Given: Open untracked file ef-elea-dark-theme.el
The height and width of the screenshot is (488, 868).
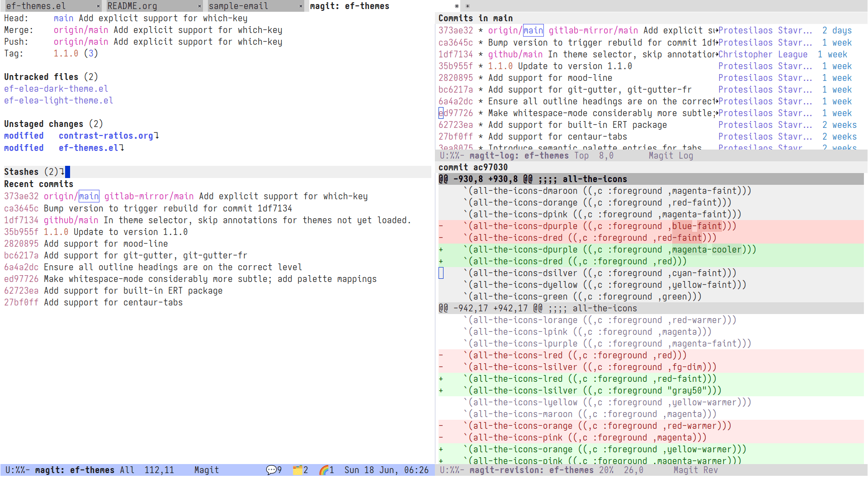Looking at the screenshot, I should point(56,89).
